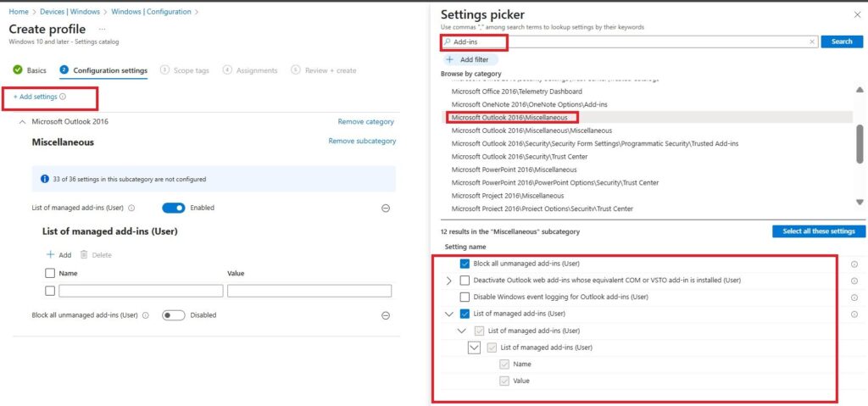Collapse the Microsoft Outlook 2016 category
868x406 pixels.
tap(22, 122)
